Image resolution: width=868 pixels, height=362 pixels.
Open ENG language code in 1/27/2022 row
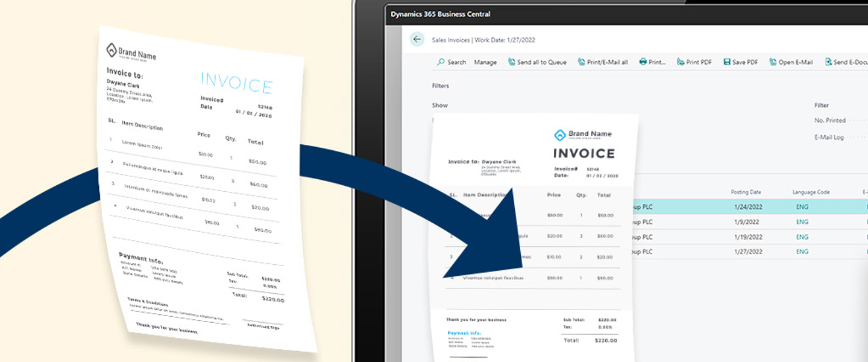pos(802,252)
